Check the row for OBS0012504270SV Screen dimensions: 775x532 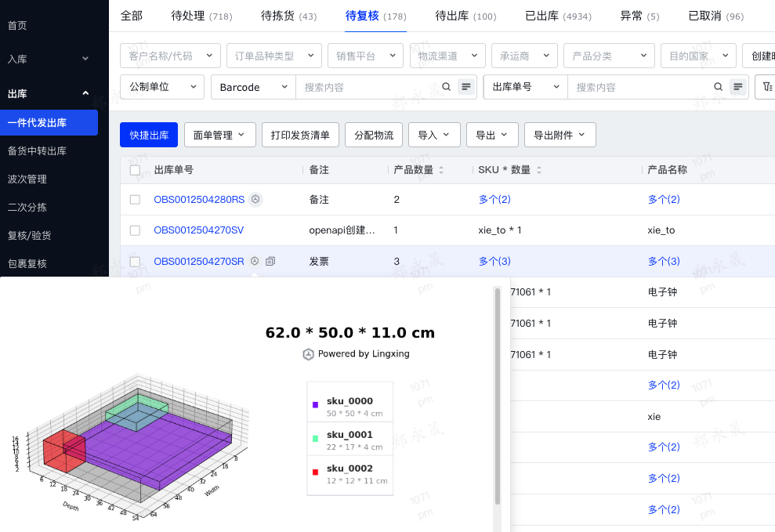(135, 230)
